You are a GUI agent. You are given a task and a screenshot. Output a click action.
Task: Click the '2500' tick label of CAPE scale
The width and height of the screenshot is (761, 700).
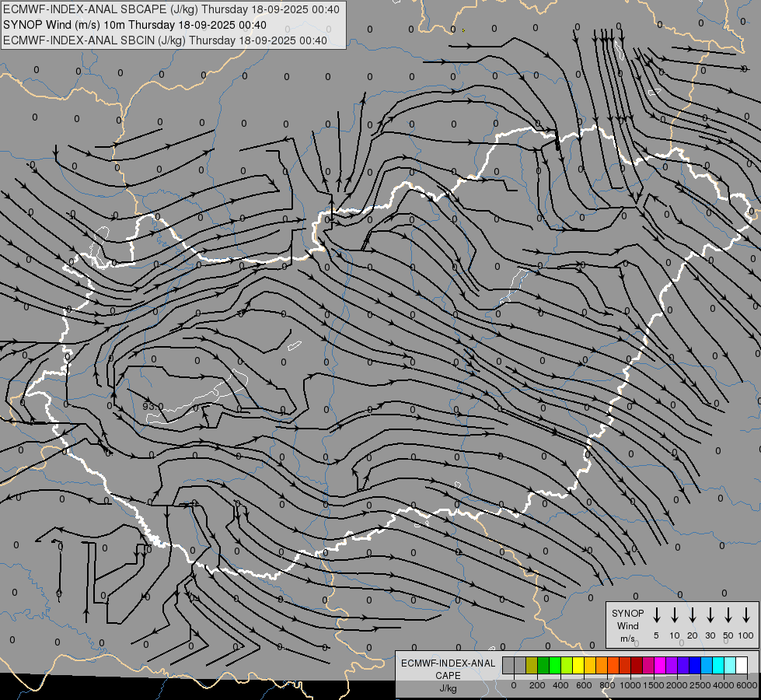[700, 685]
